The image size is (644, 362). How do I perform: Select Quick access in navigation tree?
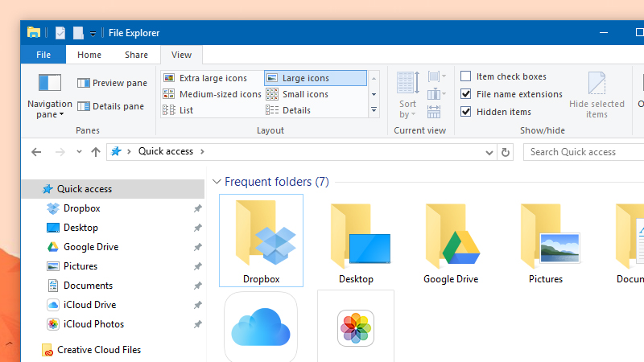113,189
